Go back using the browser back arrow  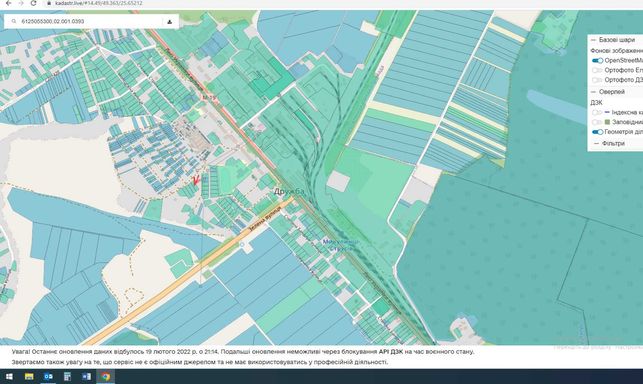pos(8,3)
